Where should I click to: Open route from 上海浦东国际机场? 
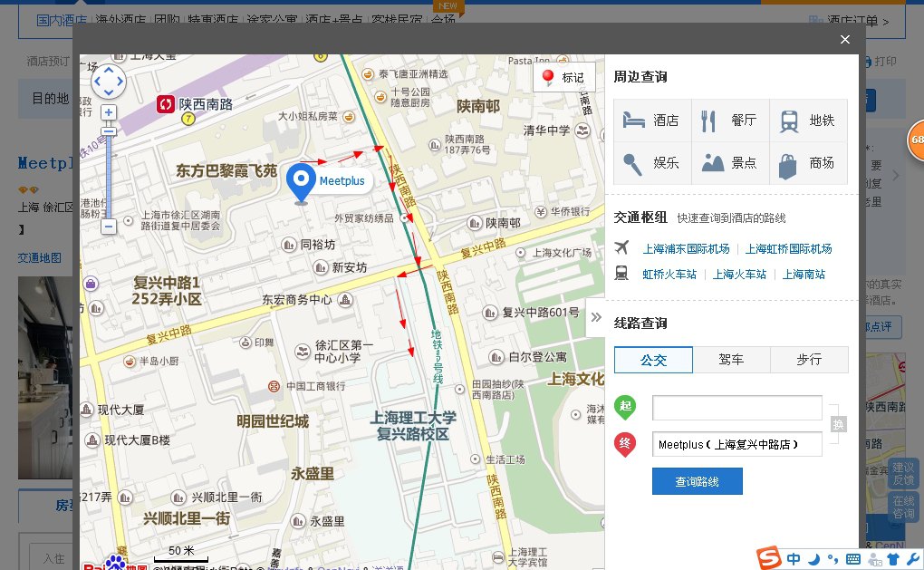coord(686,248)
